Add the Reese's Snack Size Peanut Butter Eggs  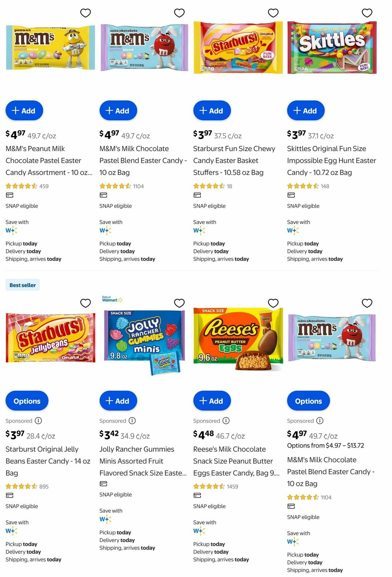pos(212,400)
